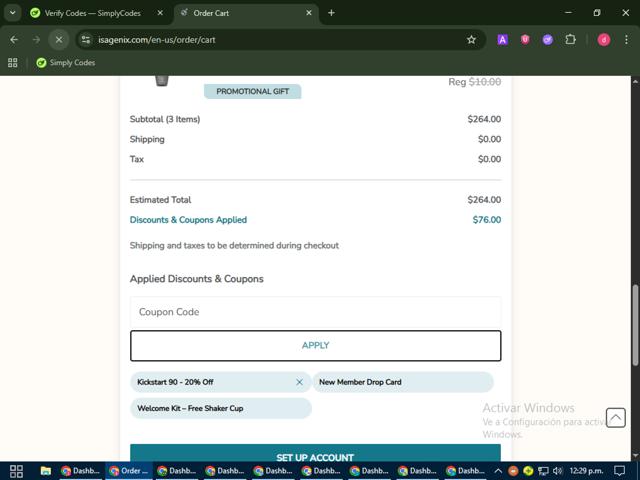Open the network status tray icon
Image resolution: width=640 pixels, height=480 pixels.
[x=542, y=471]
